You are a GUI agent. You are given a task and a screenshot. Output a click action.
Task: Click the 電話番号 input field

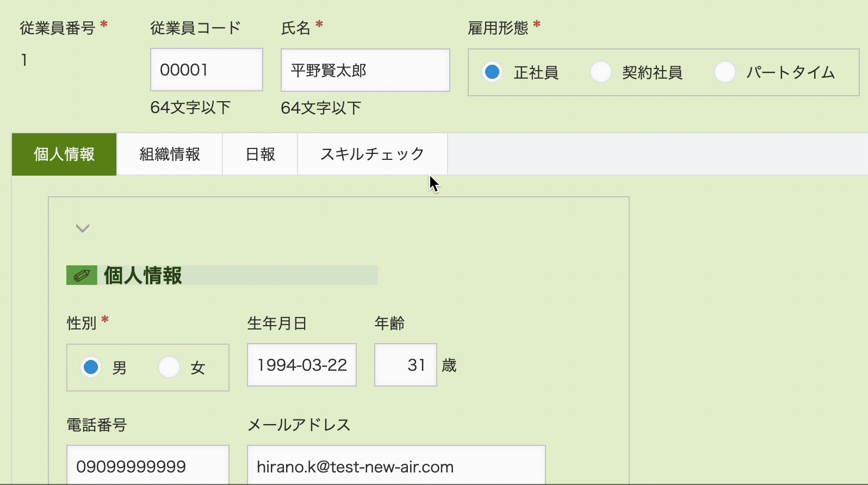147,465
